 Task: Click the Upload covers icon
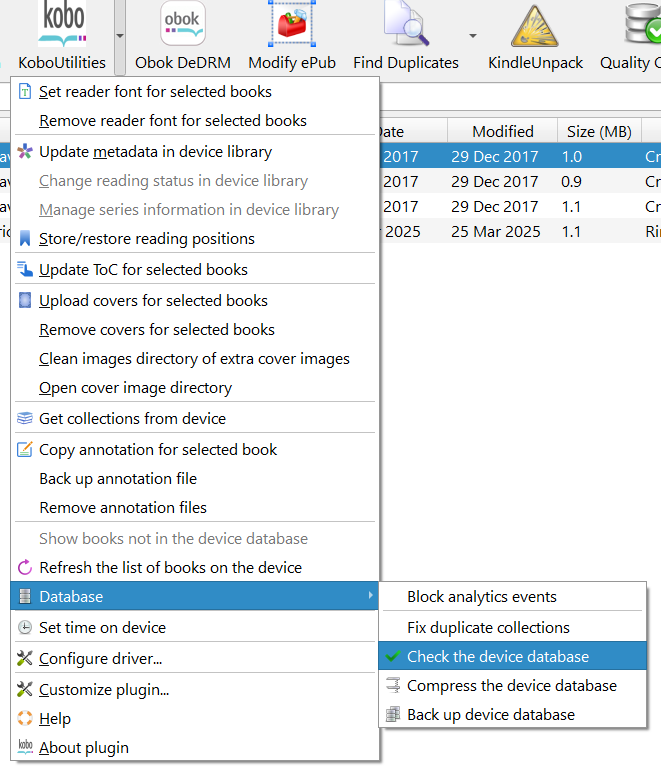[25, 300]
